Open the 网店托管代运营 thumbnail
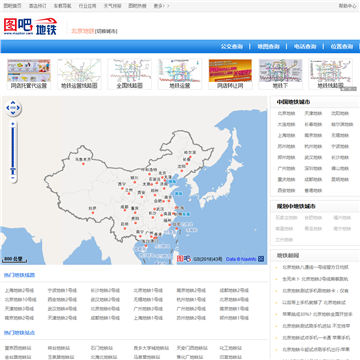The height and width of the screenshot is (360, 360). 29,74
